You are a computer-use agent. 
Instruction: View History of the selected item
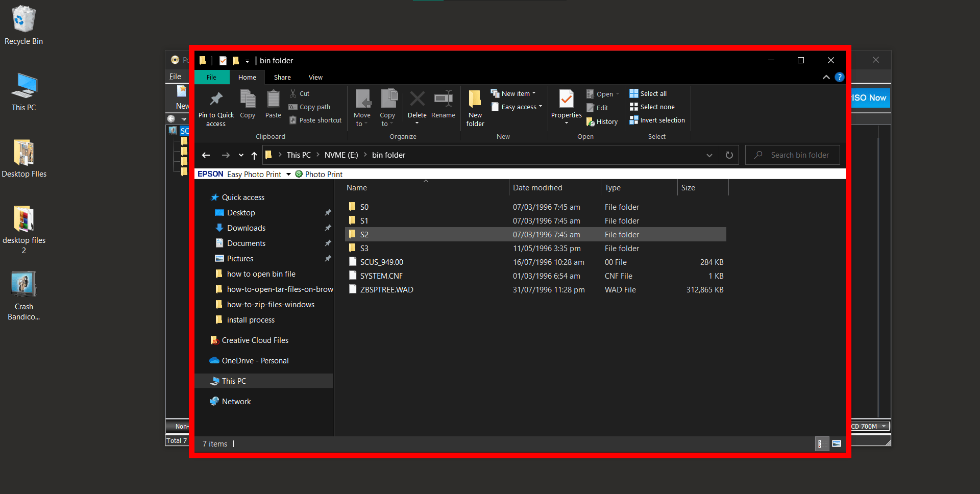[602, 121]
